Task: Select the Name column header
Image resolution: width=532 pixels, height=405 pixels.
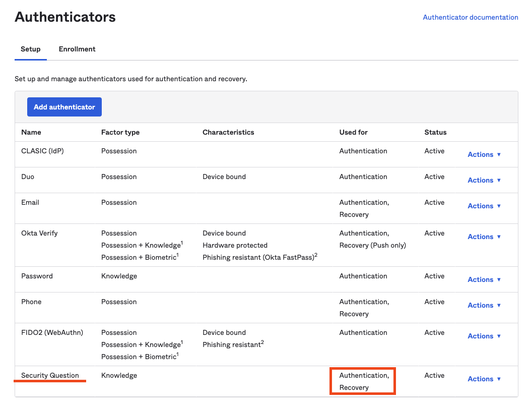Action: pyautogui.click(x=31, y=132)
